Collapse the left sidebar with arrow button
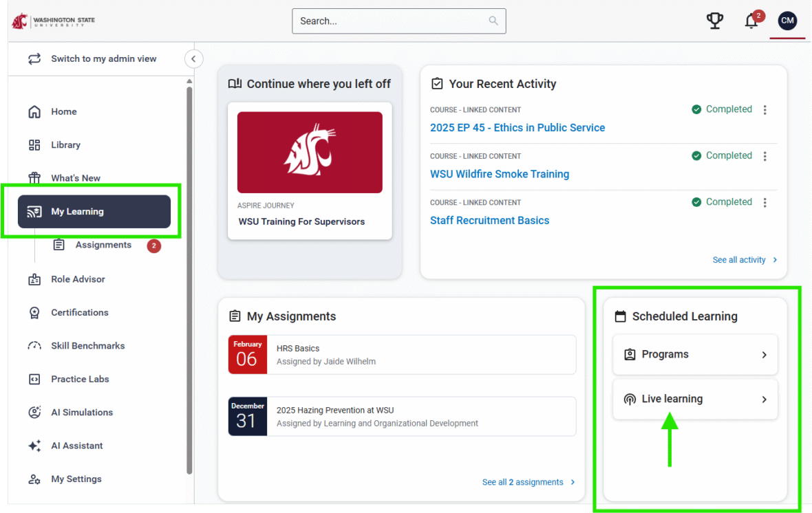The image size is (812, 513). tap(194, 59)
